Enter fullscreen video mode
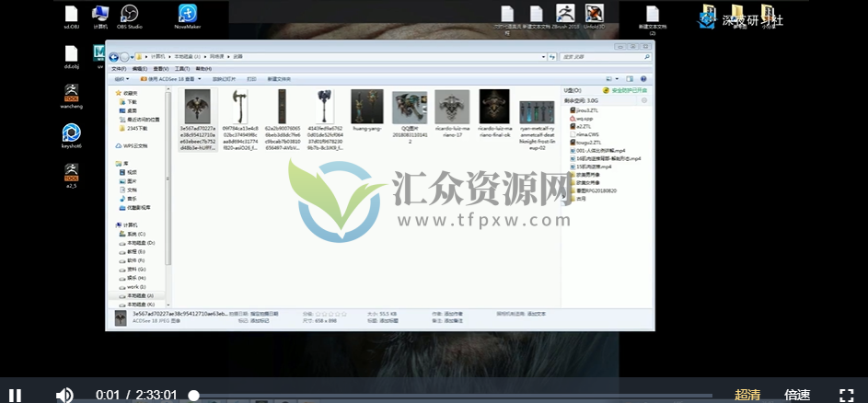This screenshot has height=403, width=868. click(847, 395)
